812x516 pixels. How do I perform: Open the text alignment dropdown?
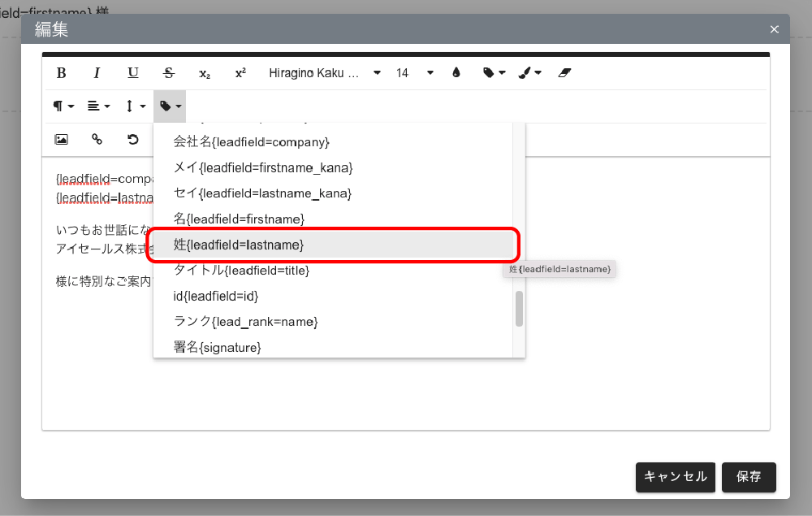[99, 106]
